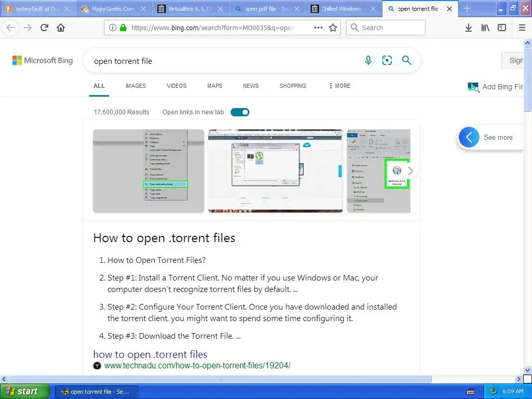Click the Sign in button
This screenshot has height=399, width=532.
click(x=513, y=60)
